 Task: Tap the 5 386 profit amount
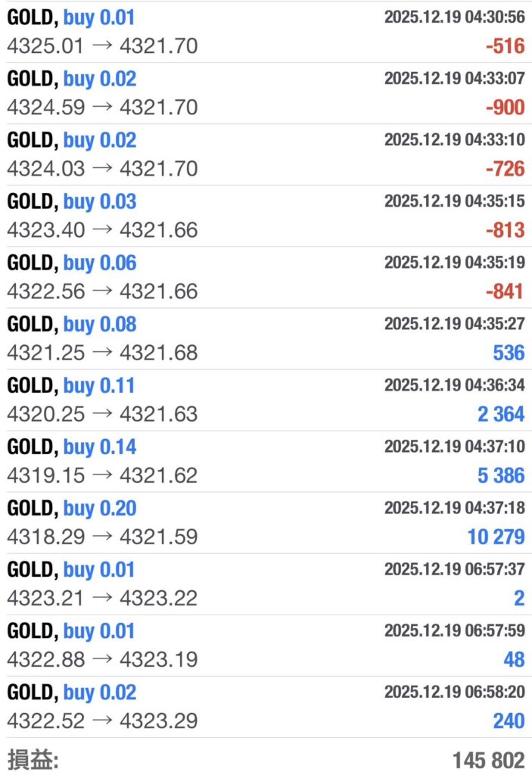click(x=500, y=476)
